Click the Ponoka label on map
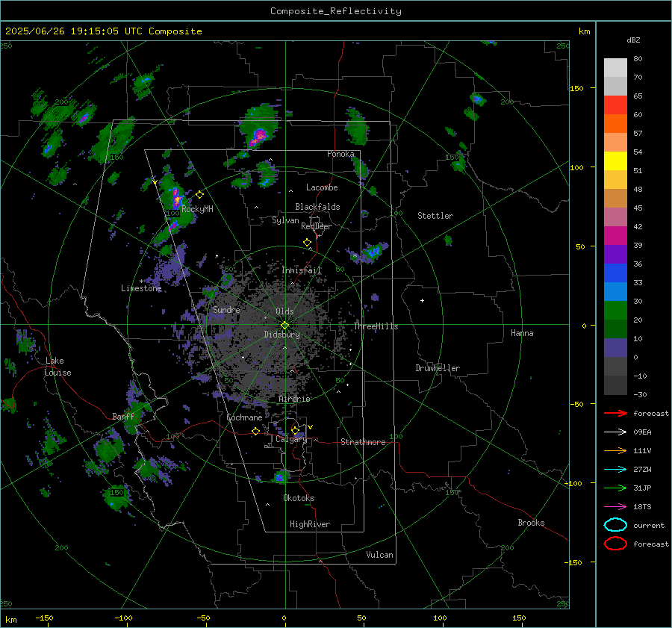Image resolution: width=672 pixels, height=628 pixels. pyautogui.click(x=340, y=154)
